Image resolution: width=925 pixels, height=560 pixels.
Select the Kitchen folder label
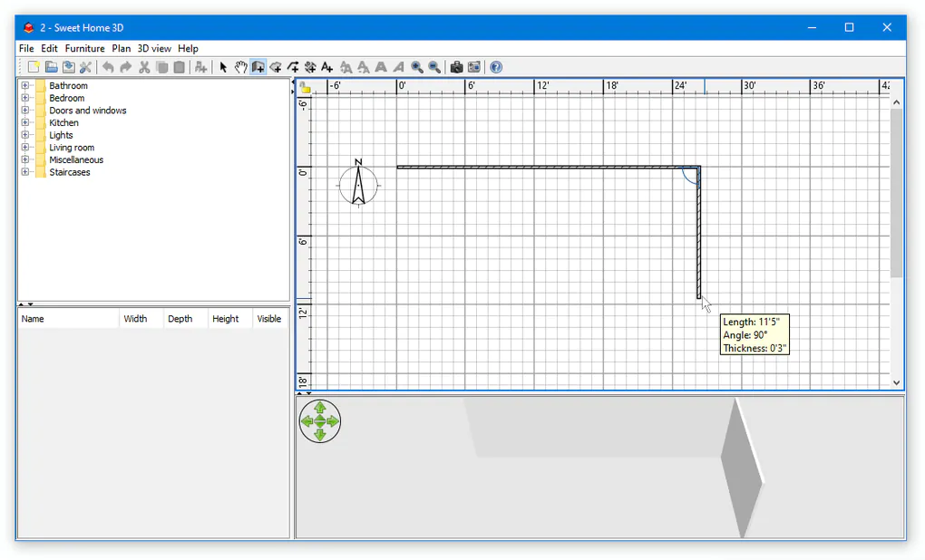(x=63, y=122)
